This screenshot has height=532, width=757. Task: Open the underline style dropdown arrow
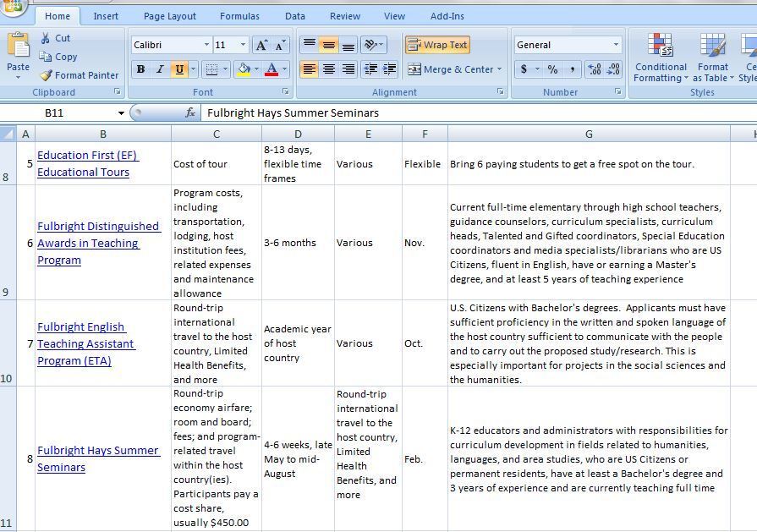193,69
